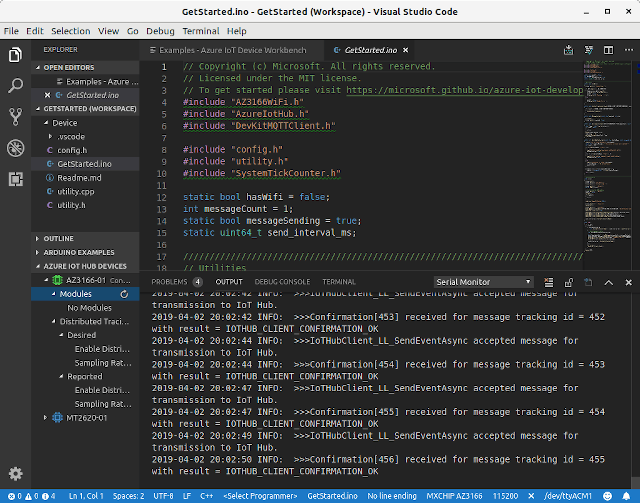Image resolution: width=640 pixels, height=503 pixels.
Task: Clear the output with the clear icon
Action: coord(549,282)
